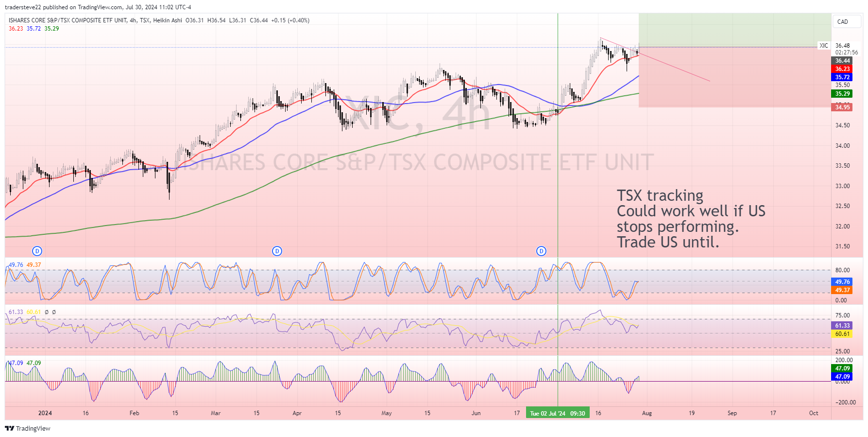The width and height of the screenshot is (868, 437).
Task: Click the green short-position target zone
Action: [735, 30]
